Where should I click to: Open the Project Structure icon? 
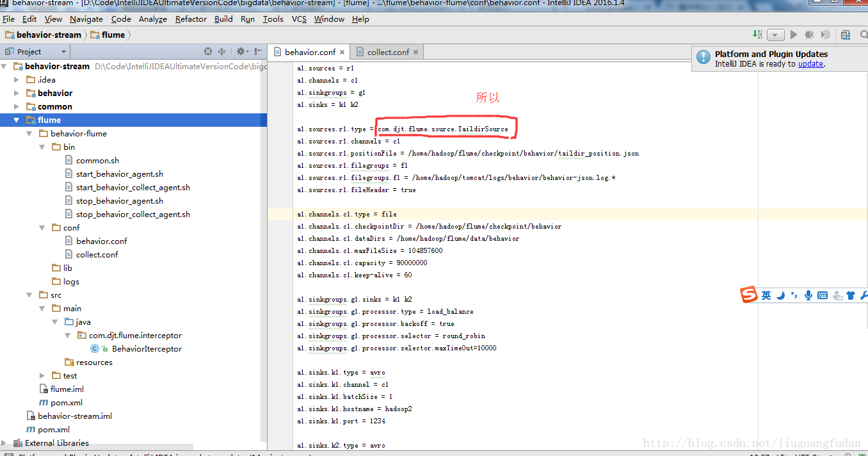pos(846,35)
